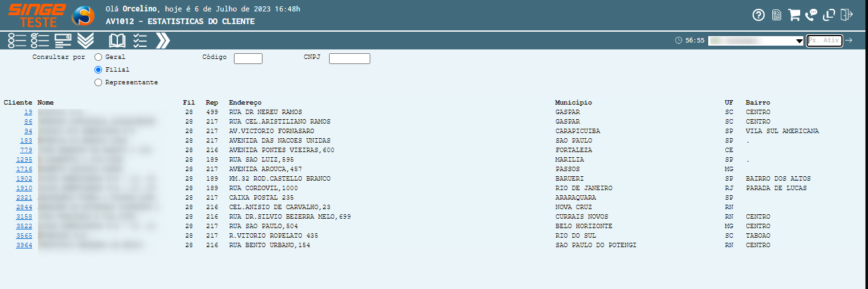Open client 1235 link
868x289 pixels.
tap(24, 160)
